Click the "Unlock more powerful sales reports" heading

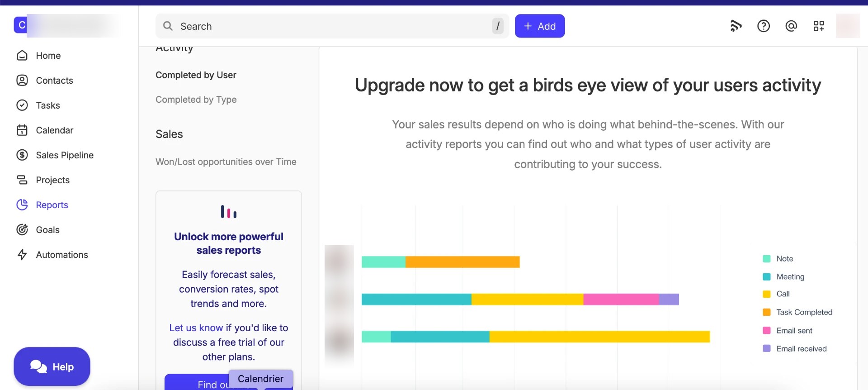[229, 243]
